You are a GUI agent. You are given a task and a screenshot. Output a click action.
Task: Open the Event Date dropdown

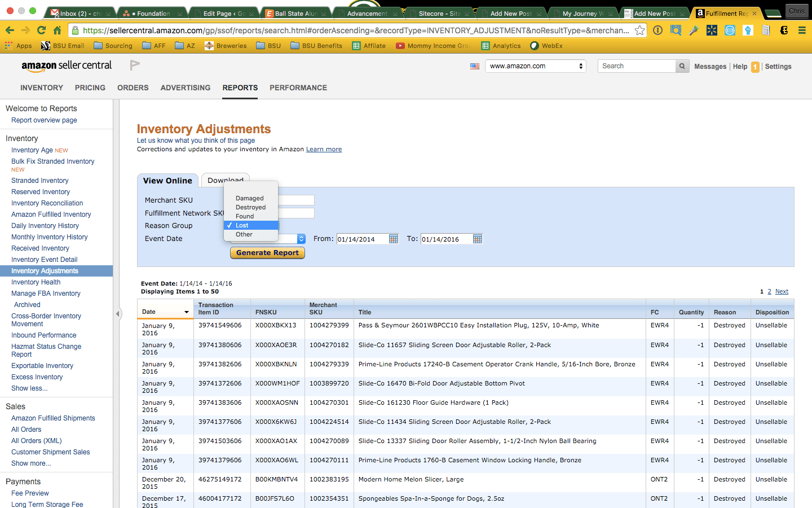pos(301,239)
